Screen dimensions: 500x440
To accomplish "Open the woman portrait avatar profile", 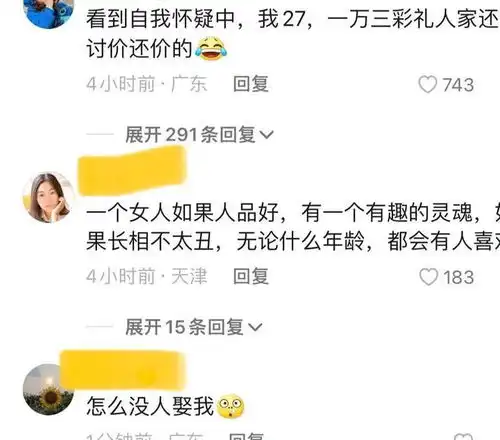I will click(x=49, y=197).
